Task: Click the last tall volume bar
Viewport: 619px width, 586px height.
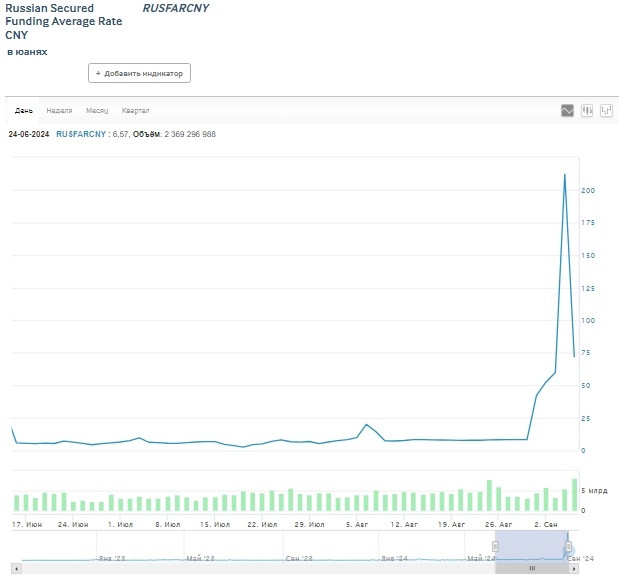Action: tap(574, 495)
